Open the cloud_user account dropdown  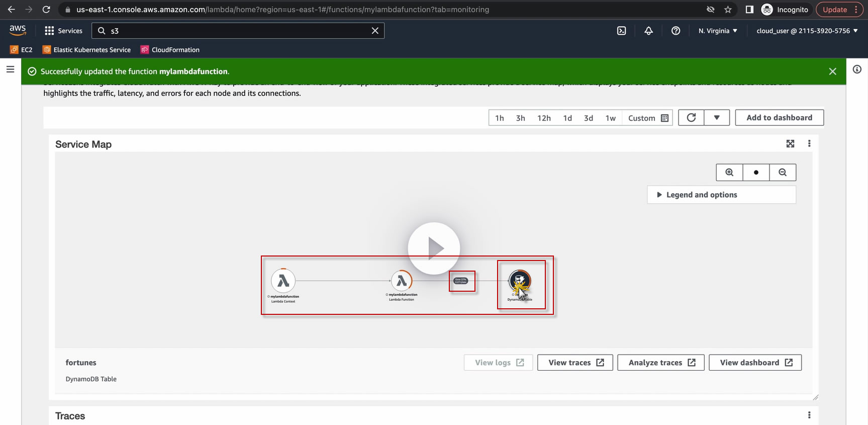pos(807,31)
